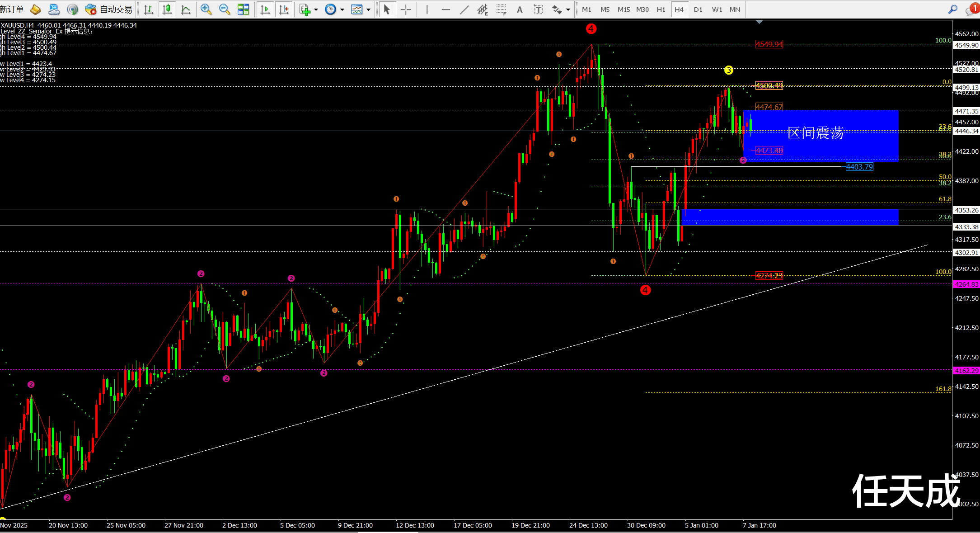
Task: Toggle chart auto scroll button
Action: [x=265, y=9]
